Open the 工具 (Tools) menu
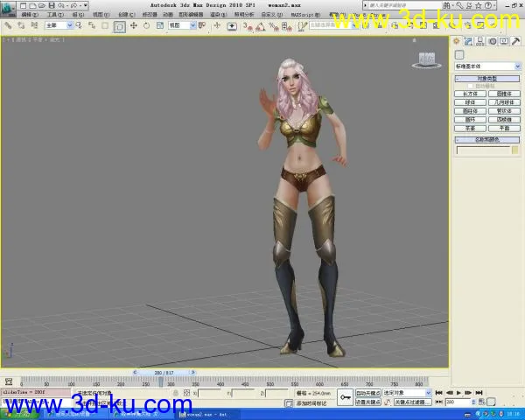The height and width of the screenshot is (420, 525). tap(55, 15)
